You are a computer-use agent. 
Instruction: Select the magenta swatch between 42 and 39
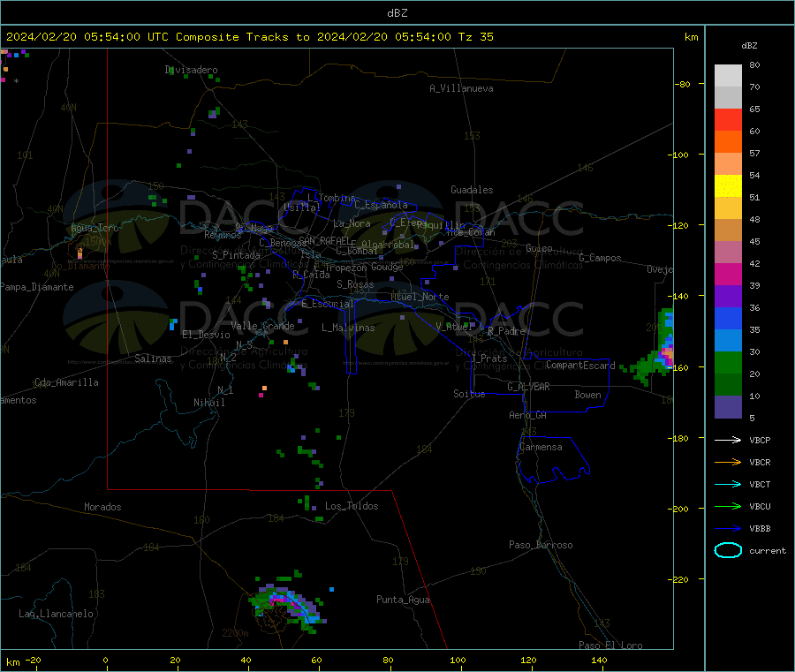728,274
